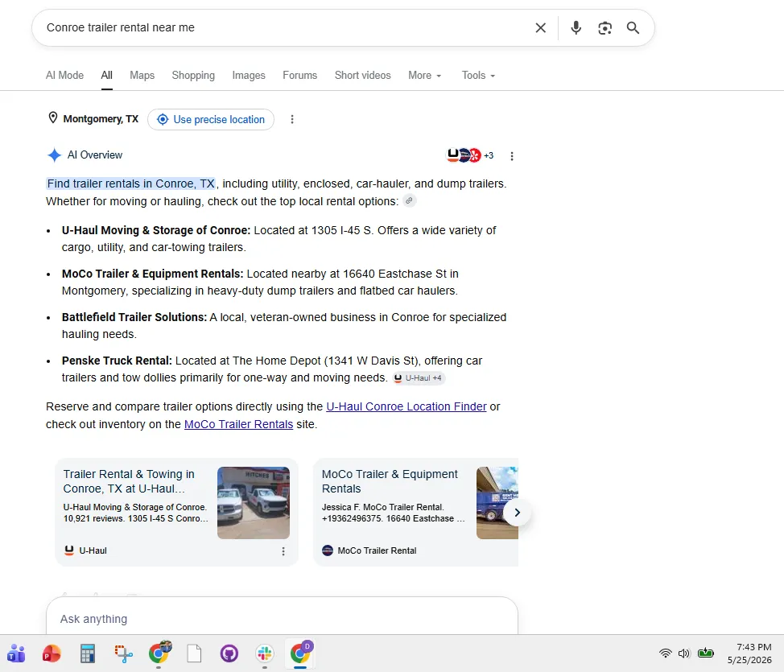Click 'U-Haul Moving & Storage of Conroe:' heading
The height and width of the screenshot is (672, 784).
(x=156, y=230)
